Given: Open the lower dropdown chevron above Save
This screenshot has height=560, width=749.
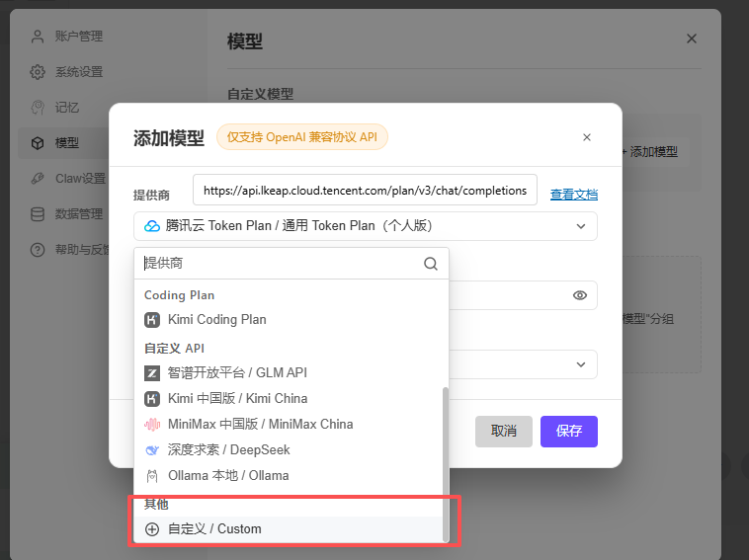Looking at the screenshot, I should (581, 364).
